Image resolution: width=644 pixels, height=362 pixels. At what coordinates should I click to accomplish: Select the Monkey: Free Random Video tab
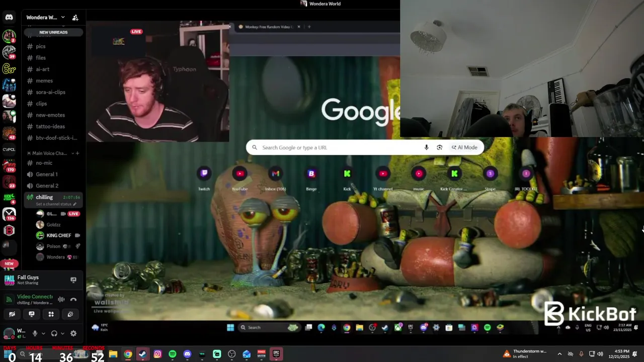[x=269, y=27]
